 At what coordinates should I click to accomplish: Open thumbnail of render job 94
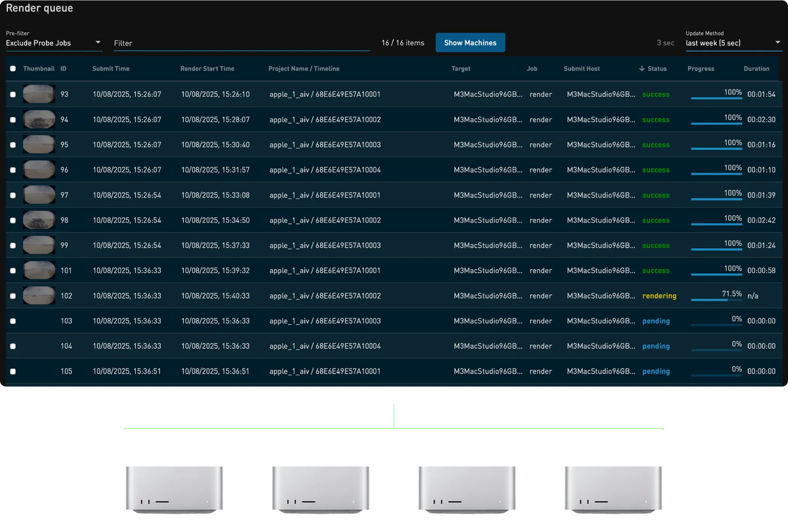(x=39, y=119)
